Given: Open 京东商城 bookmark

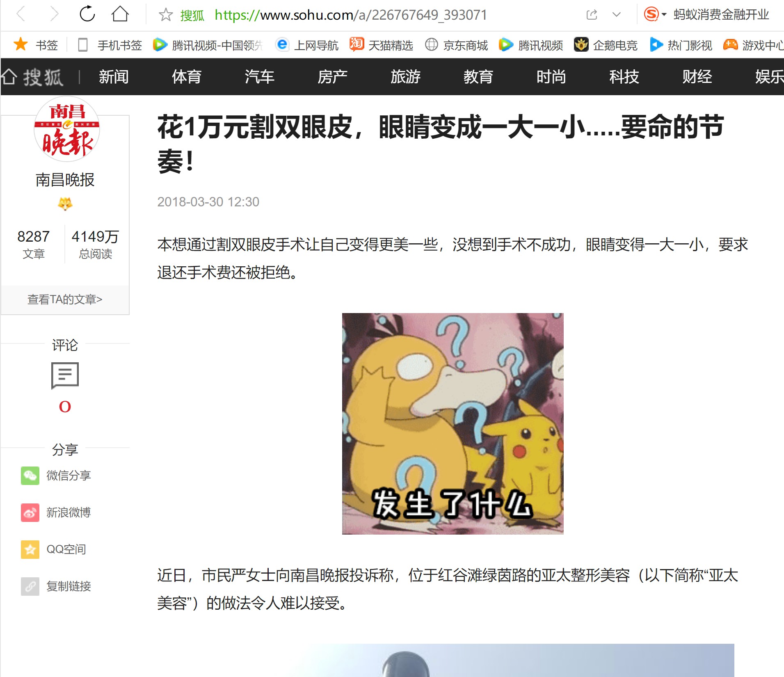Looking at the screenshot, I should [456, 45].
